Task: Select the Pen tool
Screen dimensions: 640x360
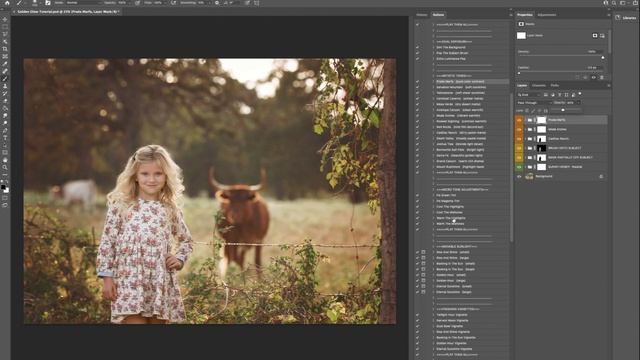Action: pos(5,131)
